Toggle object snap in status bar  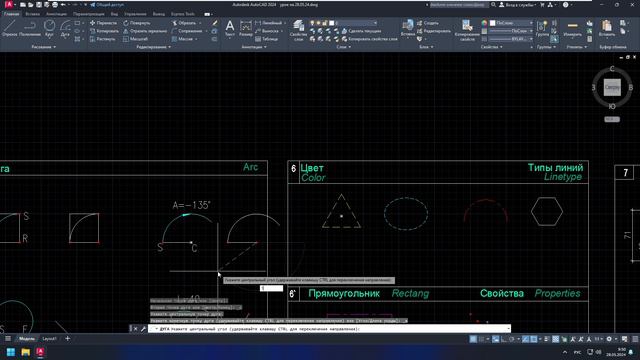tap(533, 339)
